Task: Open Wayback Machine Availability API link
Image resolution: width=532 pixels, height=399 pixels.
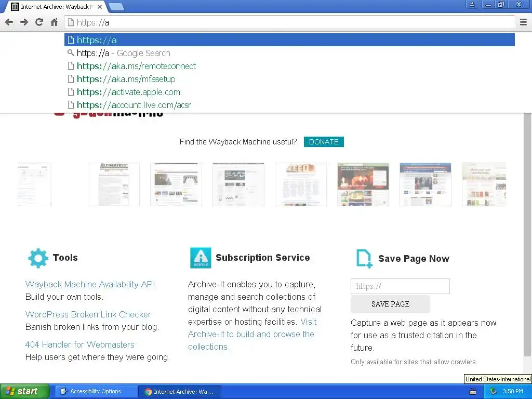Action: point(90,284)
